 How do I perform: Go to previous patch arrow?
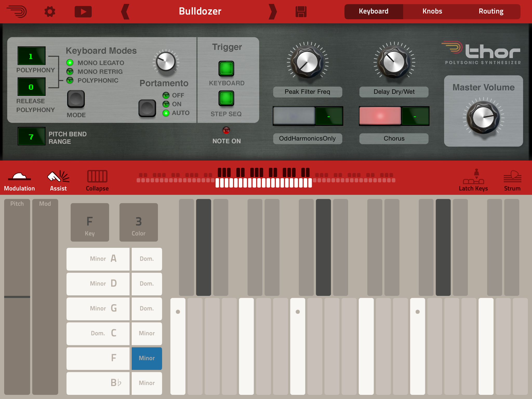125,12
